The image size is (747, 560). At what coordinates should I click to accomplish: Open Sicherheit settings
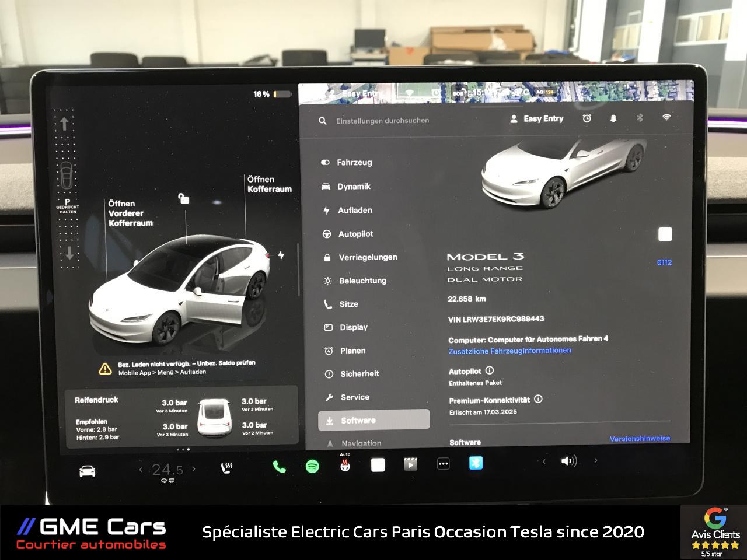[352, 374]
